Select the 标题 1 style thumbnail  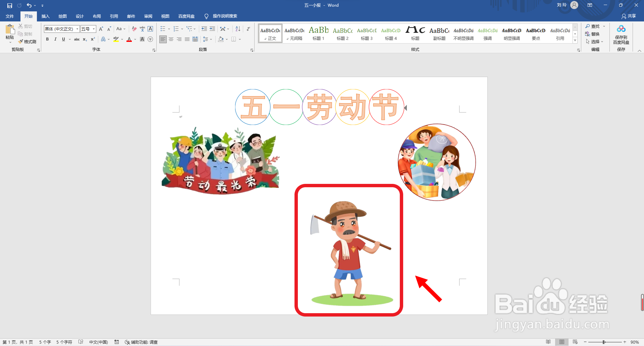[318, 33]
